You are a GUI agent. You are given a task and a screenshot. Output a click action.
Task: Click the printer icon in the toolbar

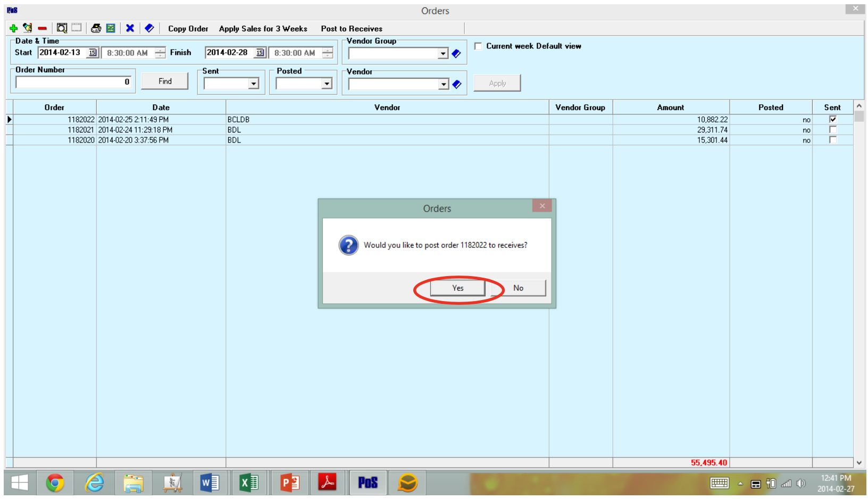pos(96,28)
